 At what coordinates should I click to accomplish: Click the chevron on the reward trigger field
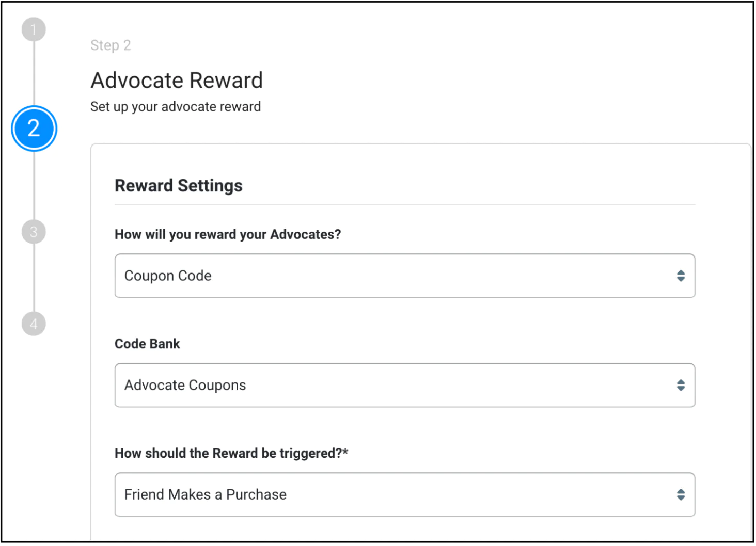coord(681,495)
